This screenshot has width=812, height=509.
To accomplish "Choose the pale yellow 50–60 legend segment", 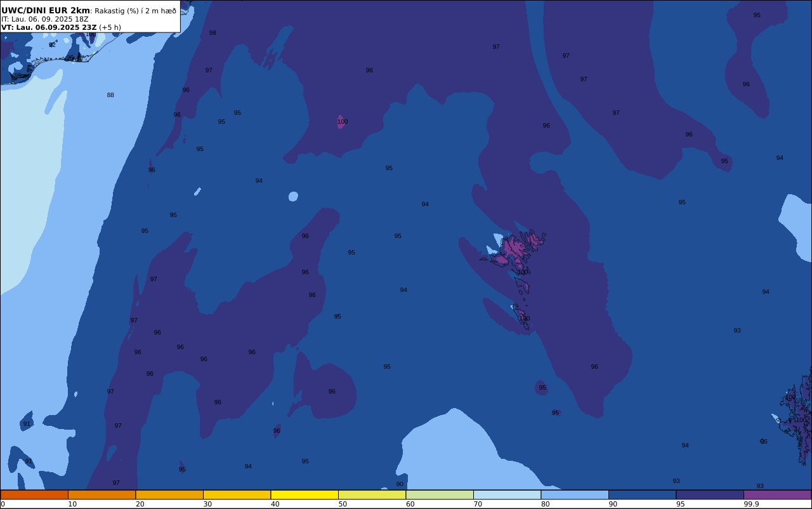I will (x=372, y=494).
